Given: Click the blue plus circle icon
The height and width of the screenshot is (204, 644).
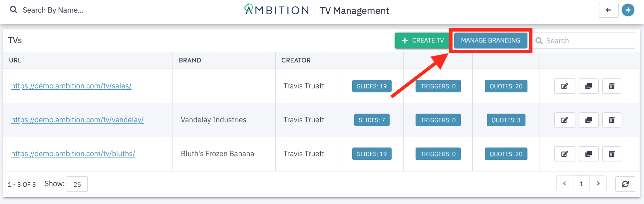Looking at the screenshot, I should click(628, 10).
